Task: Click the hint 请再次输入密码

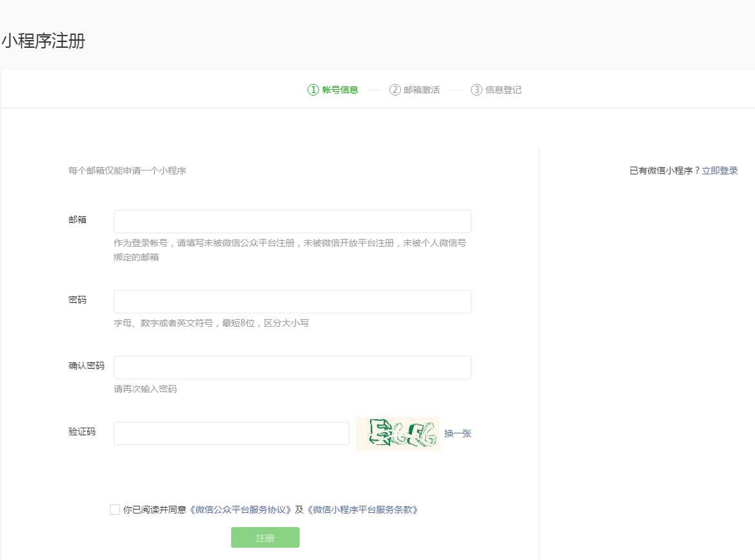Action: click(x=145, y=389)
